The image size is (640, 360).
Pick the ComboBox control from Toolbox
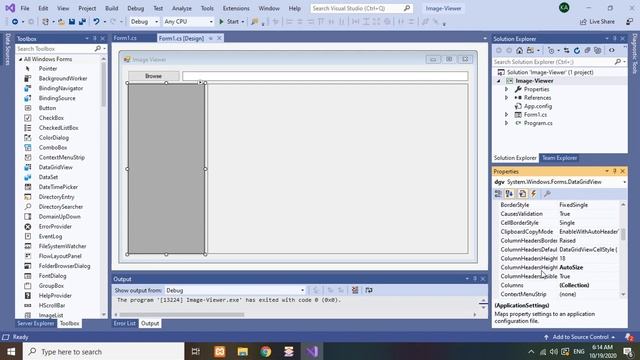pos(53,147)
